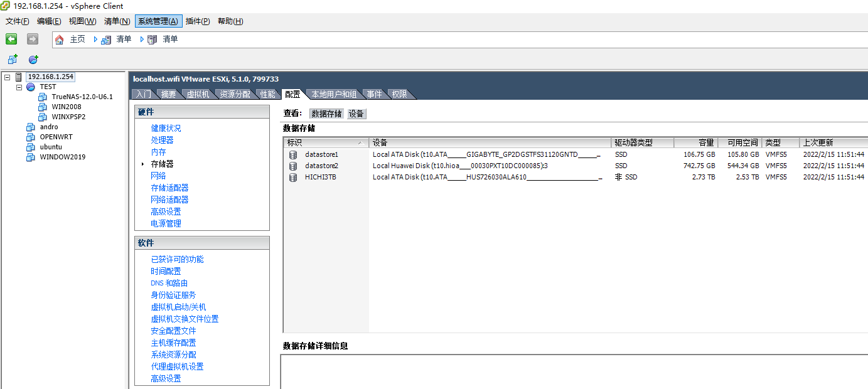Select the WINXPSP2 VM icon
Screen dimensions: 868x389
click(x=43, y=117)
